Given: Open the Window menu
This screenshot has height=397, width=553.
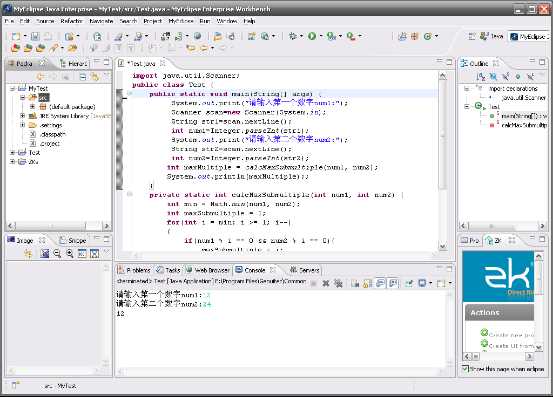Looking at the screenshot, I should (x=227, y=21).
